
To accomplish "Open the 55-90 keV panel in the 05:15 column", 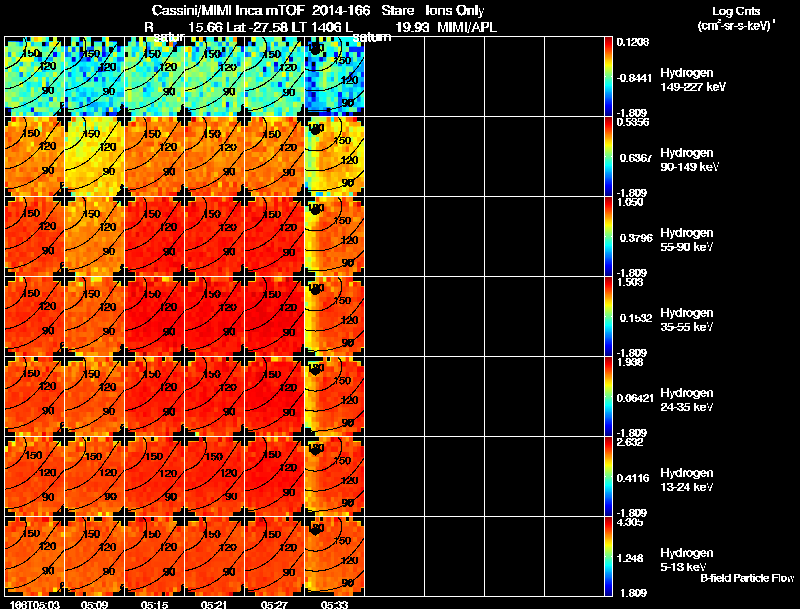I will 155,236.
